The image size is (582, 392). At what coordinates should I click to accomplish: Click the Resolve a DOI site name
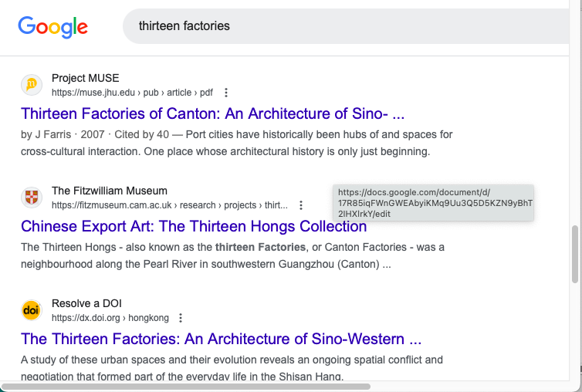tap(86, 303)
